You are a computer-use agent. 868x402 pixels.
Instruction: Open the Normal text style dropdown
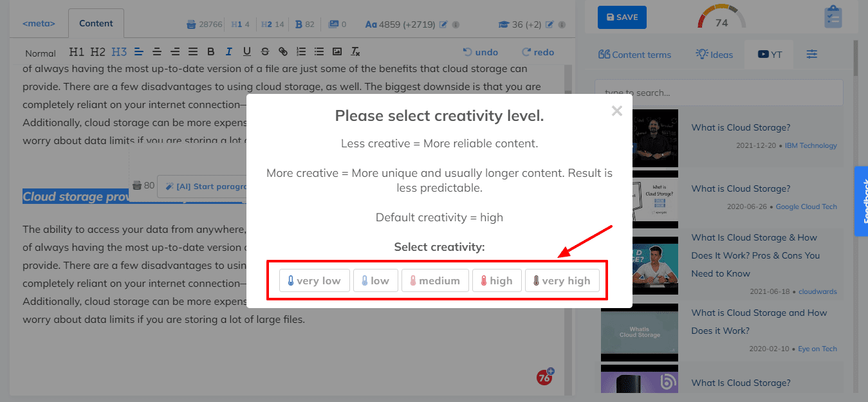(x=41, y=53)
